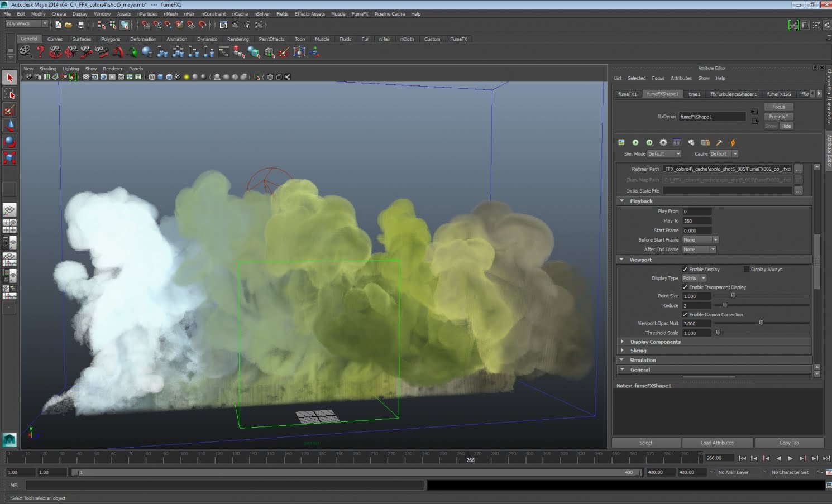Click the save scene floppy disk icon
Screen dimensions: 832x504
coord(80,25)
